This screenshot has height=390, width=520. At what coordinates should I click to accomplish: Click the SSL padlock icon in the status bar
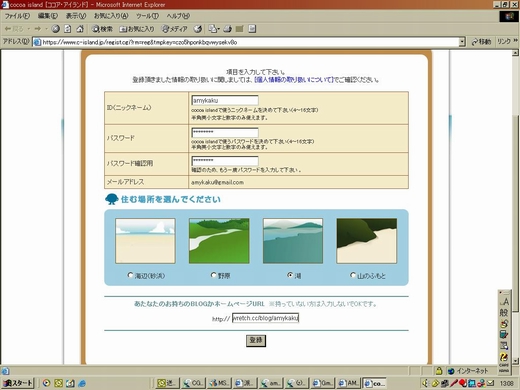[439, 371]
